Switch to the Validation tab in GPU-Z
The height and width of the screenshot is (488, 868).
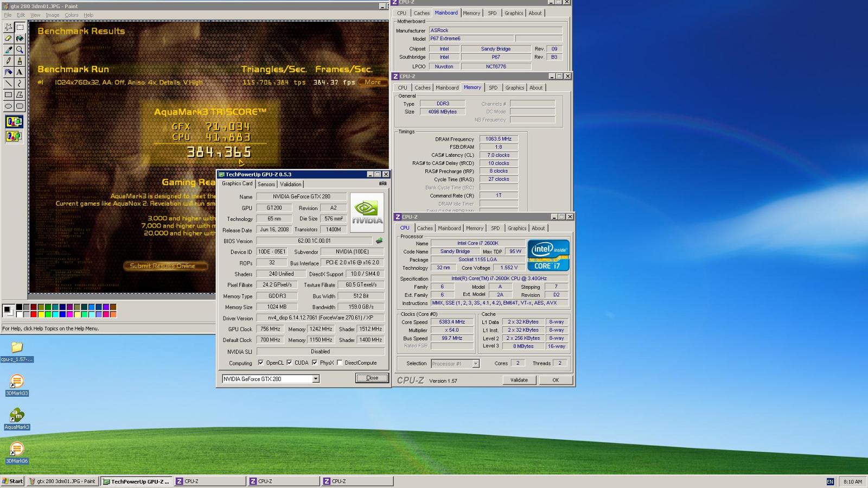(291, 184)
